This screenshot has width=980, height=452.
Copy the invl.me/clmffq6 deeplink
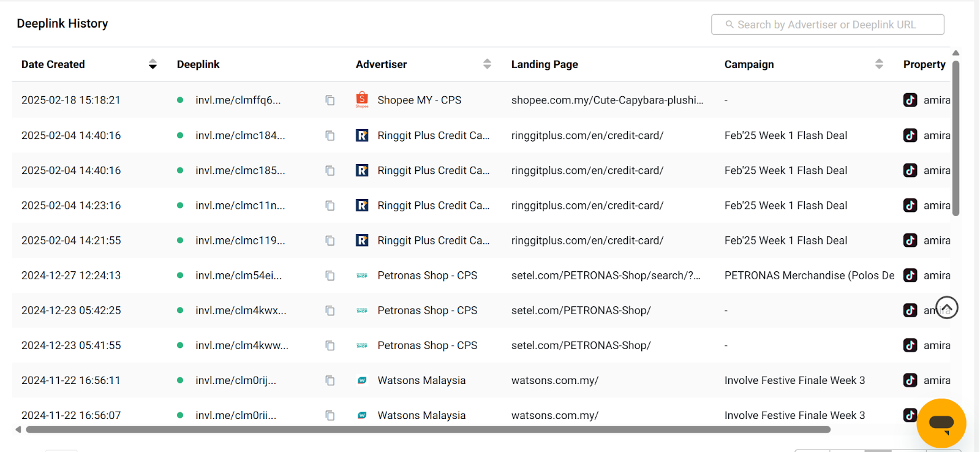[330, 100]
